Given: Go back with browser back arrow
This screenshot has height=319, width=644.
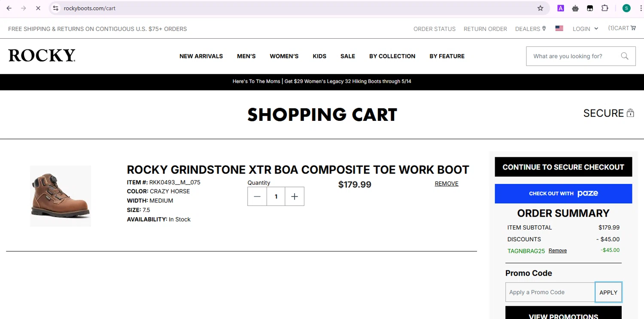Looking at the screenshot, I should pos(9,8).
